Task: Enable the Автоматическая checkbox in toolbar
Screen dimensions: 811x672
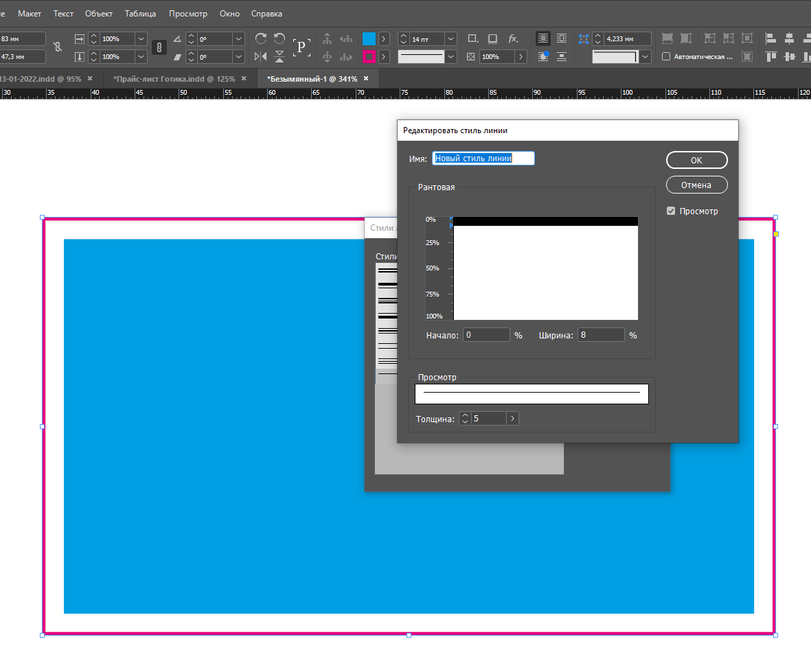Action: 666,57
